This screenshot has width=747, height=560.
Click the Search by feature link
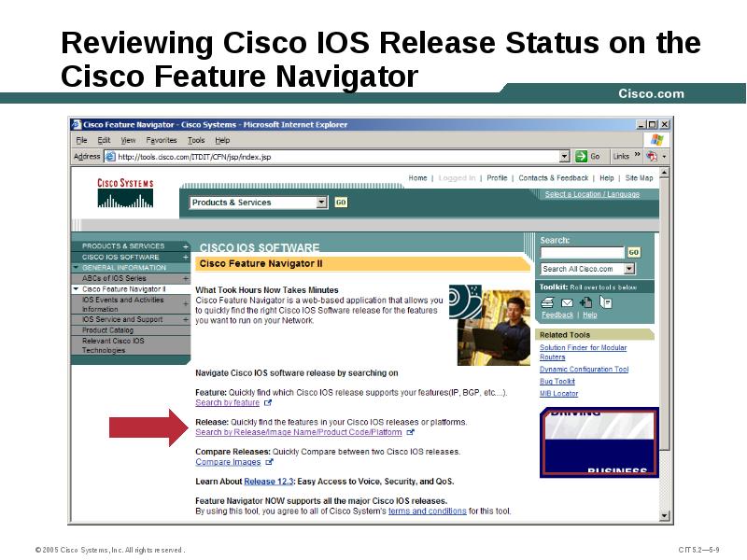pos(227,402)
